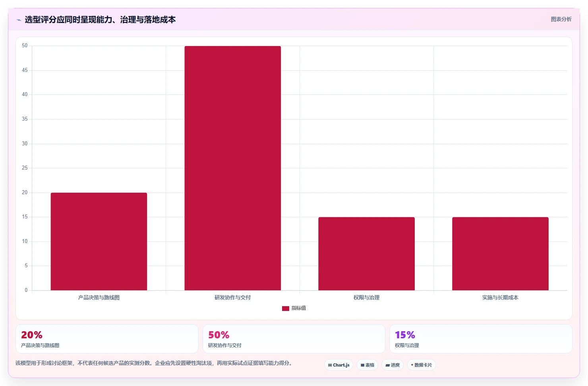Click the red 20% figure

click(x=32, y=335)
